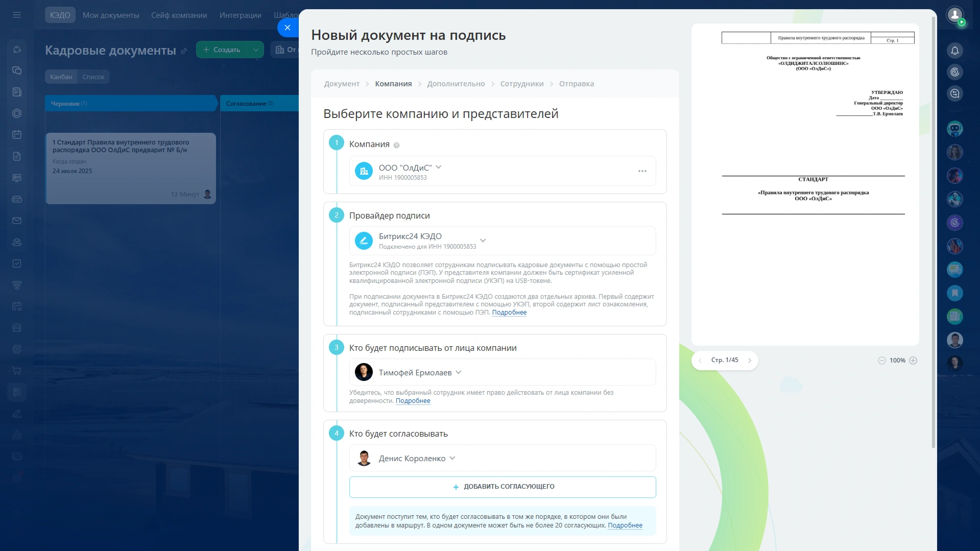This screenshot has height=551, width=980.
Task: Open the КЭДО top menu item
Action: pos(60,15)
